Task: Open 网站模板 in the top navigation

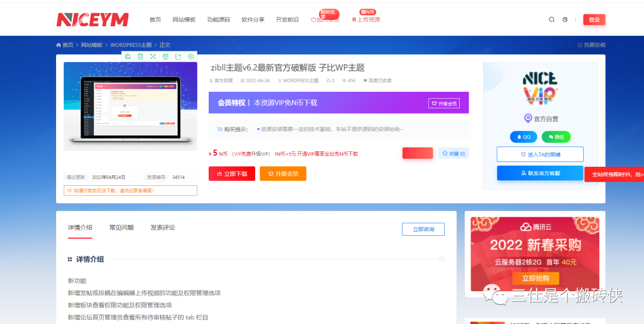Action: pyautogui.click(x=184, y=20)
